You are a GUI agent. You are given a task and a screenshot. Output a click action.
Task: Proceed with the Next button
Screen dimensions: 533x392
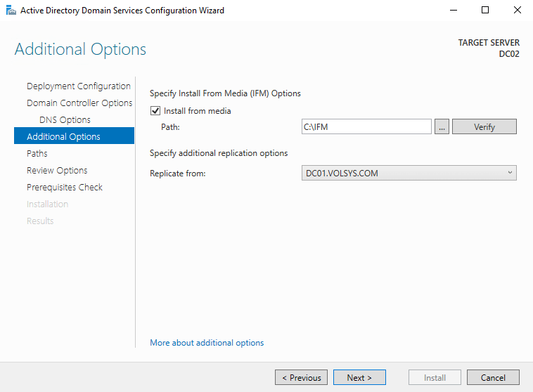tap(359, 377)
